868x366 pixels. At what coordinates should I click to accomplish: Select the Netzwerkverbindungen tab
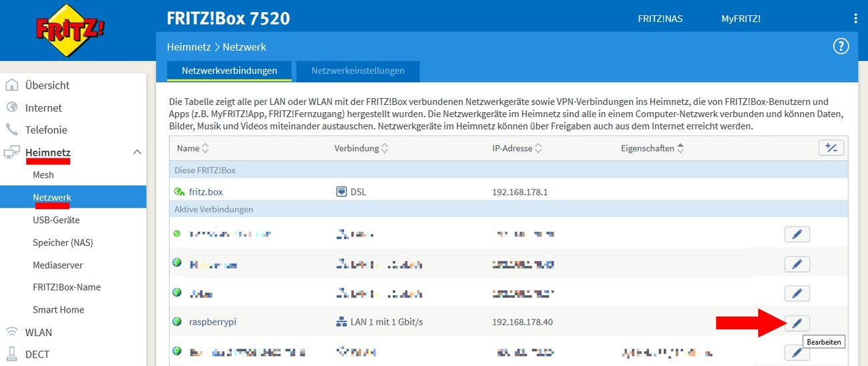tap(229, 70)
